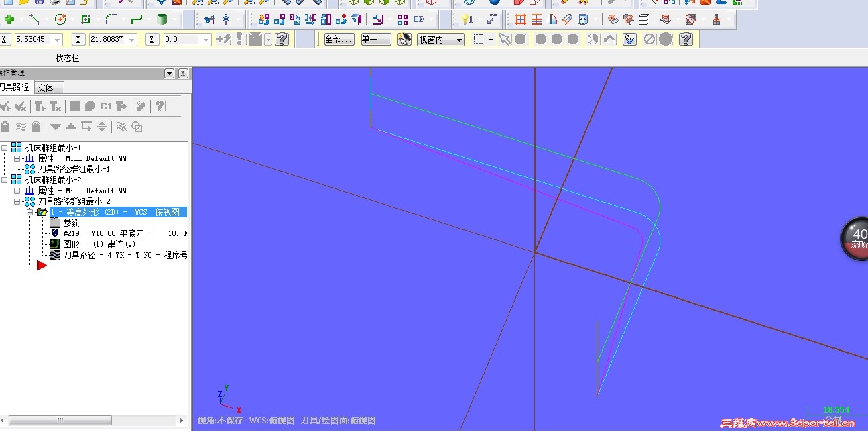Click the Z coordinate label button

[153, 40]
